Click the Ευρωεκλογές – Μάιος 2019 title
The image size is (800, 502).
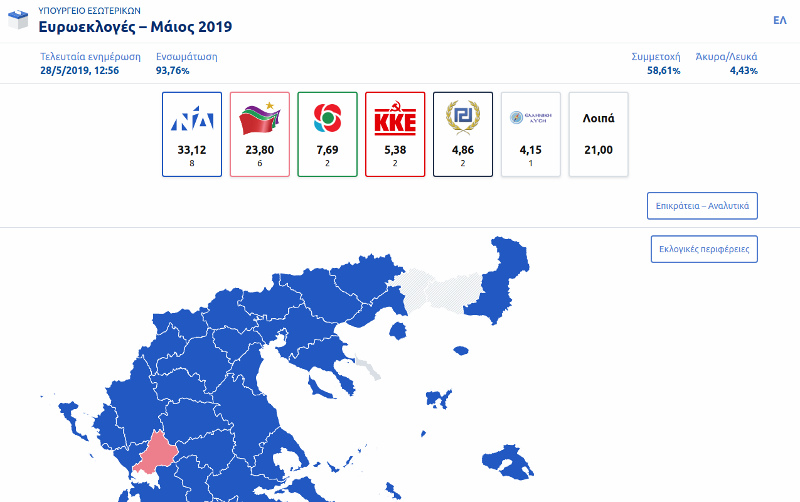pyautogui.click(x=135, y=27)
